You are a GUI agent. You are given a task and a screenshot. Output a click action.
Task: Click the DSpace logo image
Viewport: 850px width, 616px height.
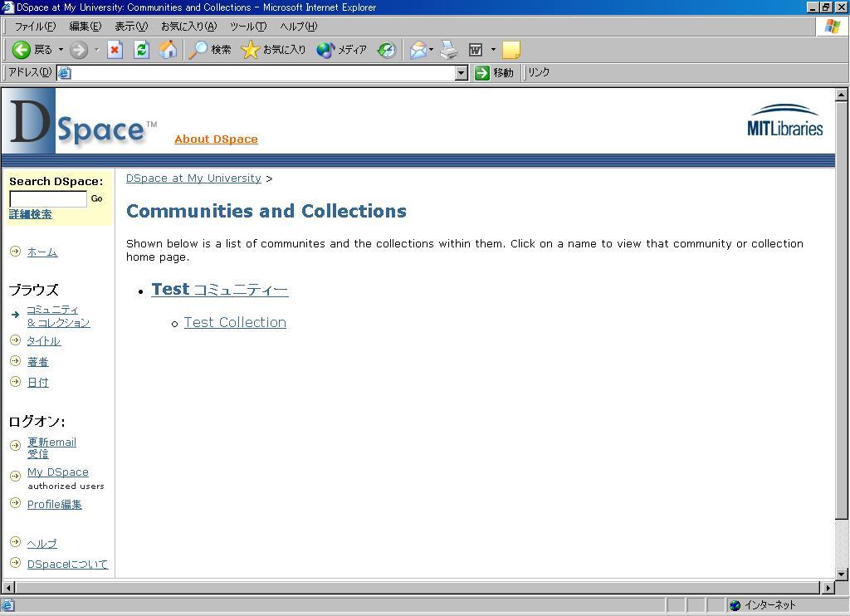pyautogui.click(x=79, y=122)
